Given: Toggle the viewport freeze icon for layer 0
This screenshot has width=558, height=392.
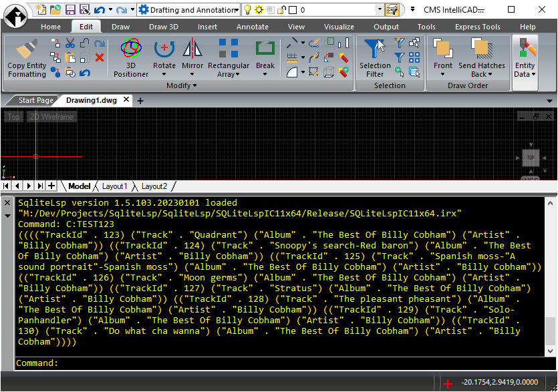Looking at the screenshot, I should [x=271, y=10].
